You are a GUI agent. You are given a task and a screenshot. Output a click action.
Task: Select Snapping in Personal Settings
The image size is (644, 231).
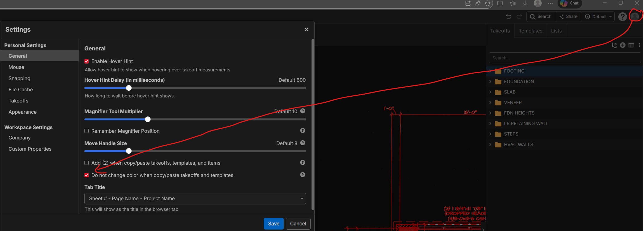(x=19, y=78)
